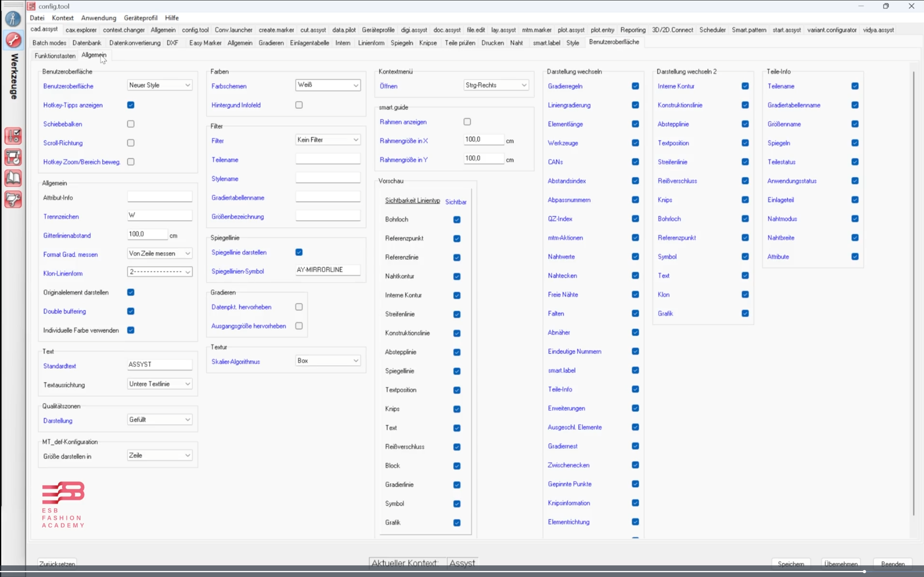Click the Beenden button
This screenshot has width=924, height=577.
click(x=893, y=564)
